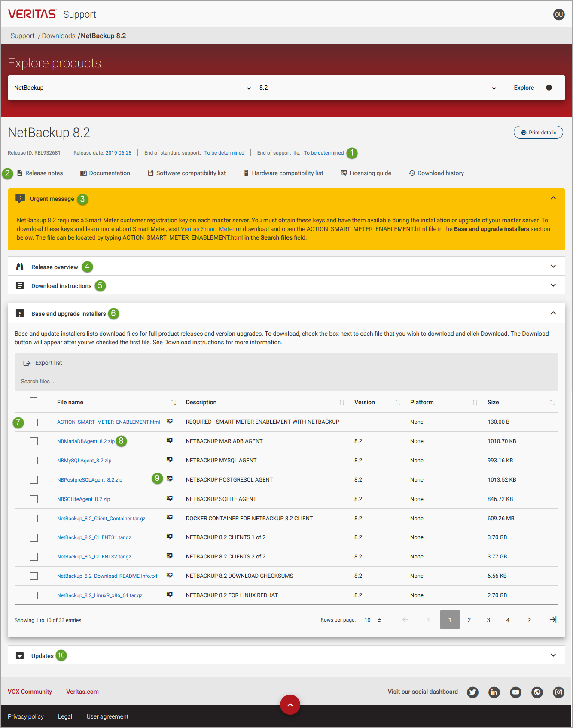Click the red scroll-to-top arrow button
Image resolution: width=573 pixels, height=728 pixels.
click(x=290, y=704)
